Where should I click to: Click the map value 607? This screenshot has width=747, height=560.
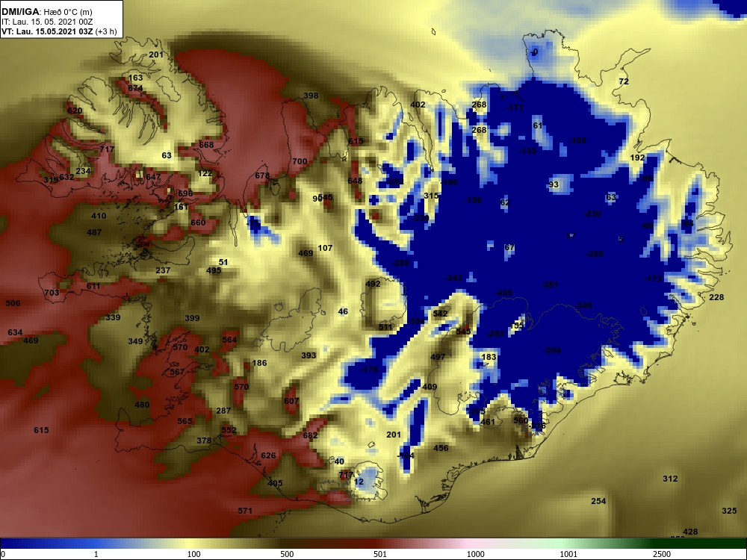[x=291, y=401]
